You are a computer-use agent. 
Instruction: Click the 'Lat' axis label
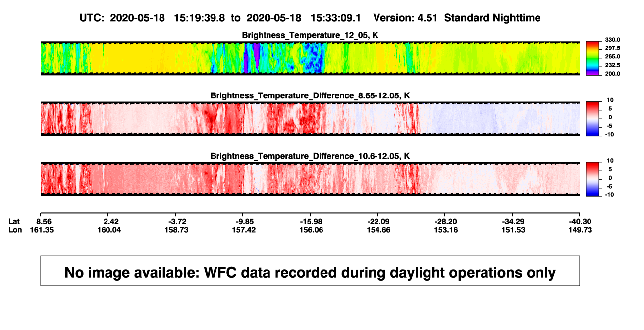click(x=15, y=221)
